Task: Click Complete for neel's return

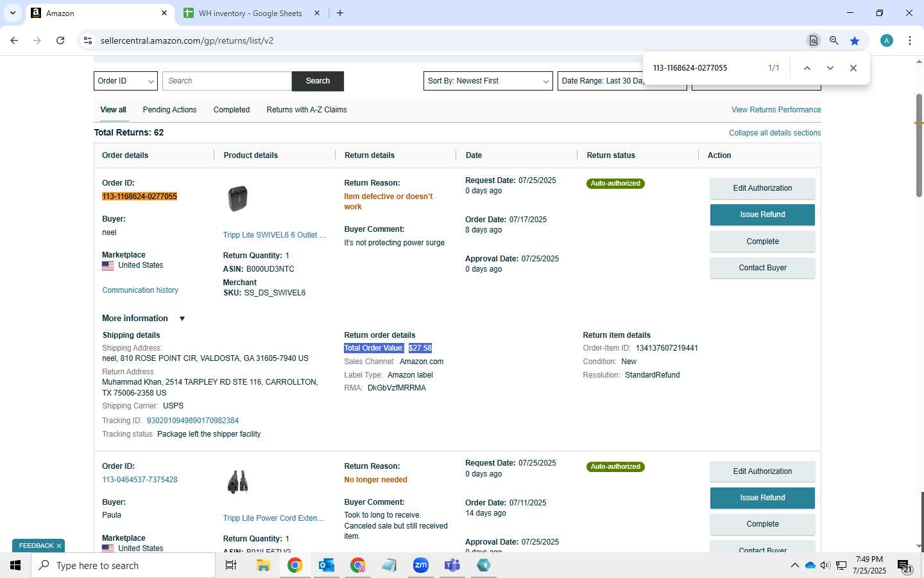Action: coord(762,241)
